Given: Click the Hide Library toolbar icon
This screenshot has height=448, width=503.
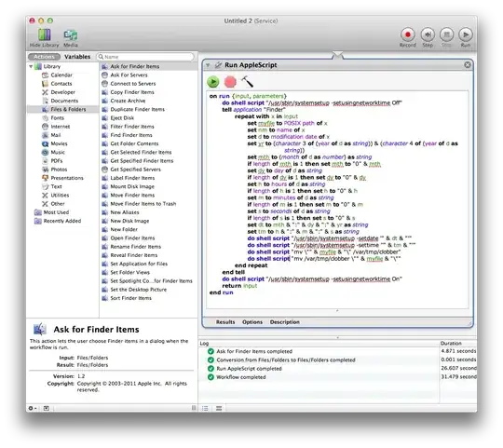Looking at the screenshot, I should (x=45, y=34).
